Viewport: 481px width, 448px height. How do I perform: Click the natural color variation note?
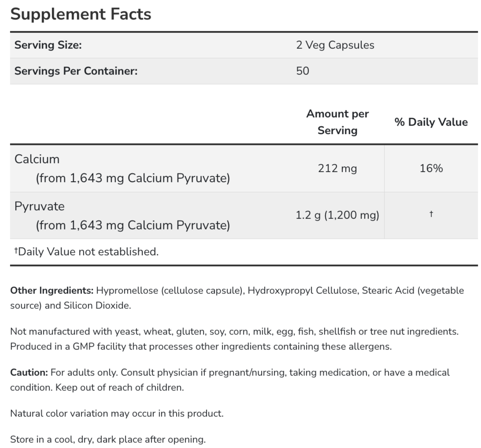coord(117,413)
